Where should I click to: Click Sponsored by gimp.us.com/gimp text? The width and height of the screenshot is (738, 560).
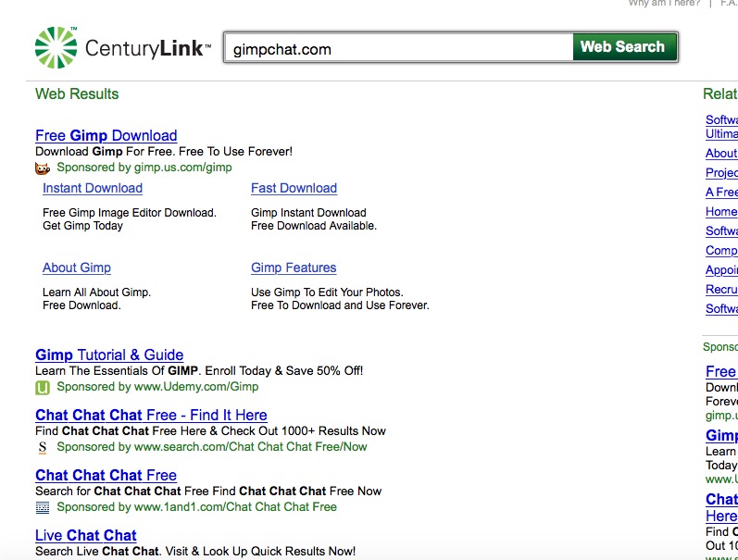pyautogui.click(x=144, y=168)
